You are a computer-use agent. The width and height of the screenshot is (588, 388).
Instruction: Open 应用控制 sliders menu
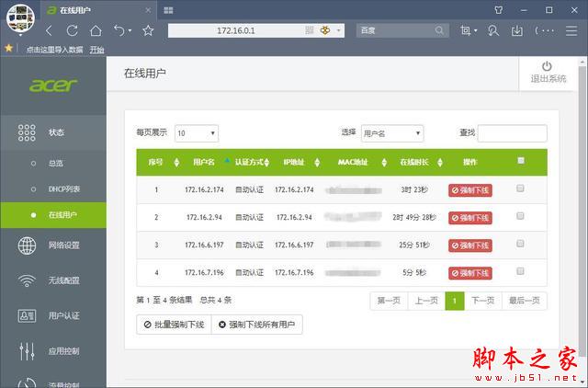53,351
